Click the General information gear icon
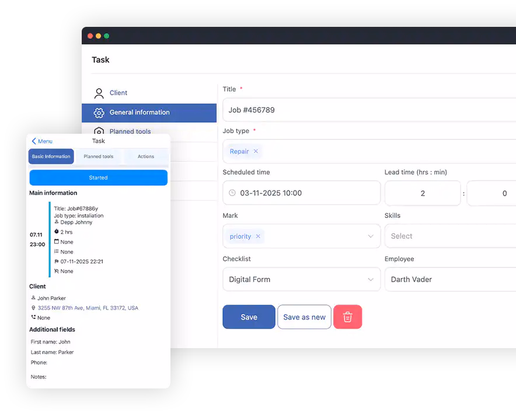The image size is (516, 420). pos(99,113)
